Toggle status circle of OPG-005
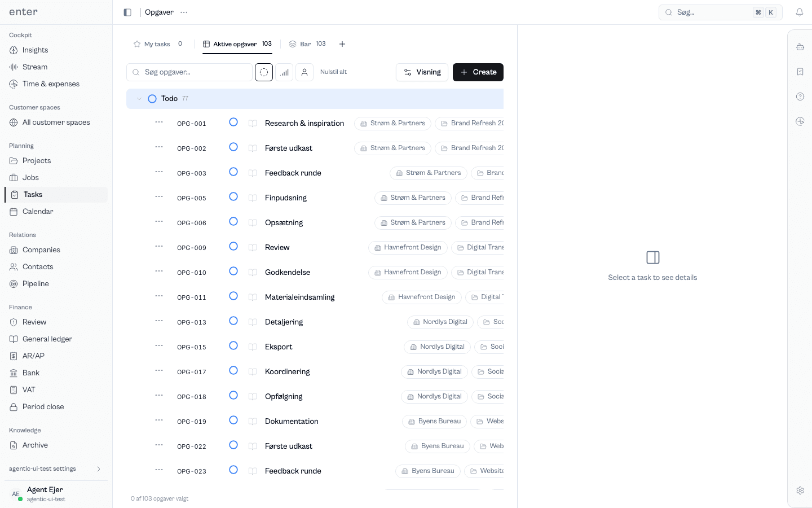Screen dimensions: 812x508 [233, 196]
